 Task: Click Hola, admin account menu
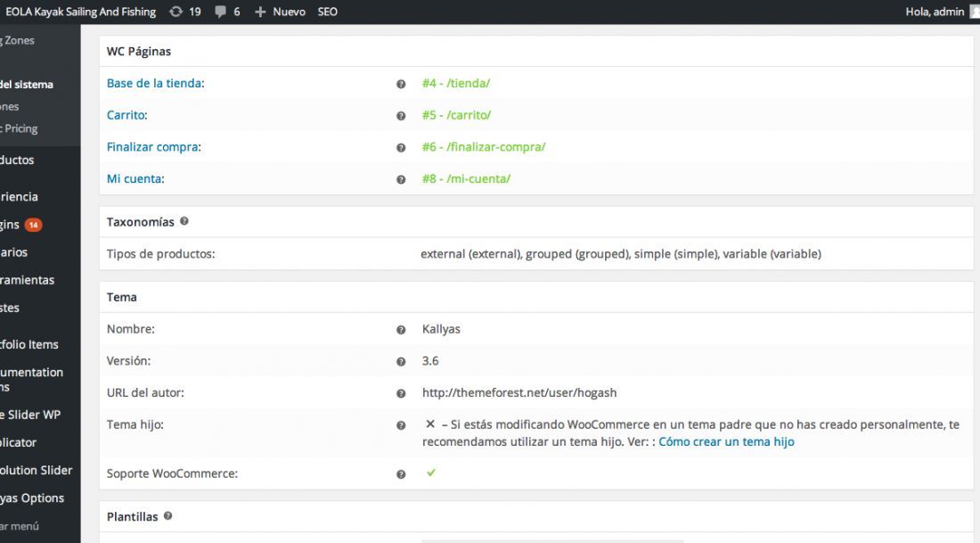935,12
